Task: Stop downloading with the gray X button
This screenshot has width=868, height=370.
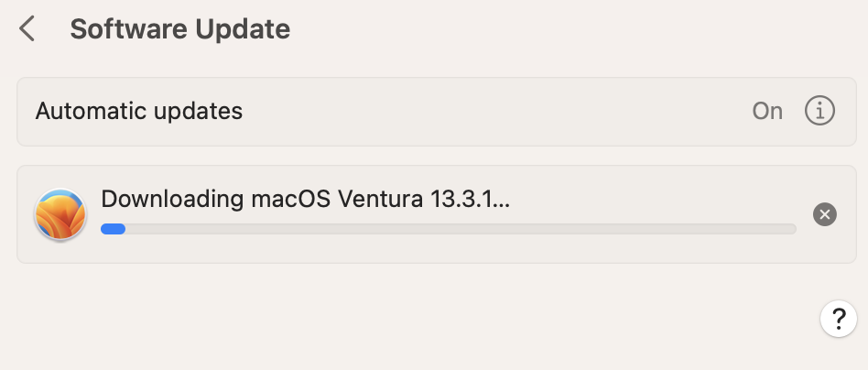Action: click(x=824, y=214)
